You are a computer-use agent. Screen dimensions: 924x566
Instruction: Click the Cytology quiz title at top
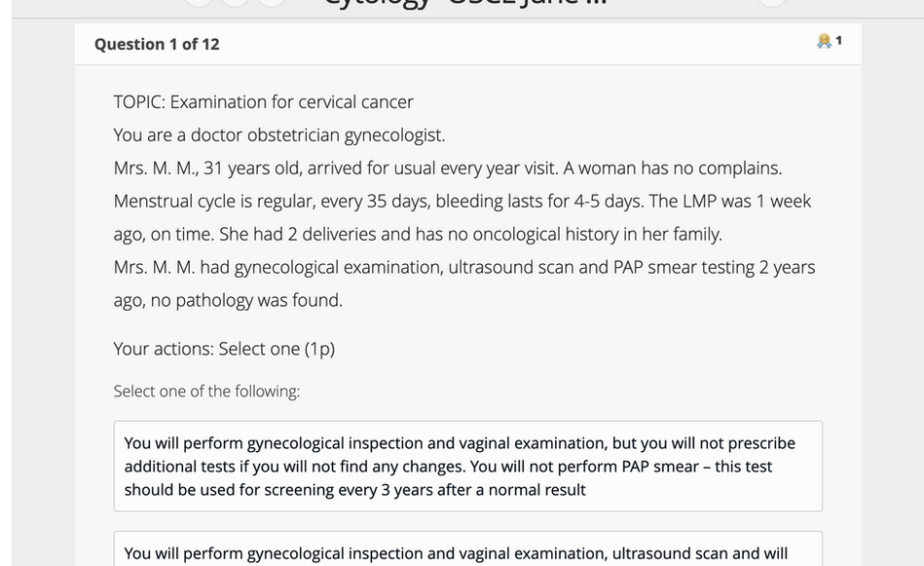click(465, 2)
